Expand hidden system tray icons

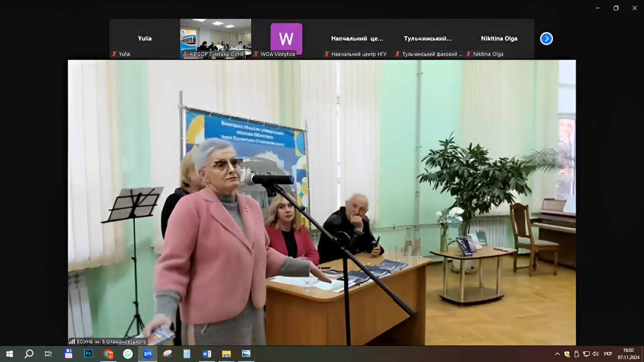pos(557,354)
